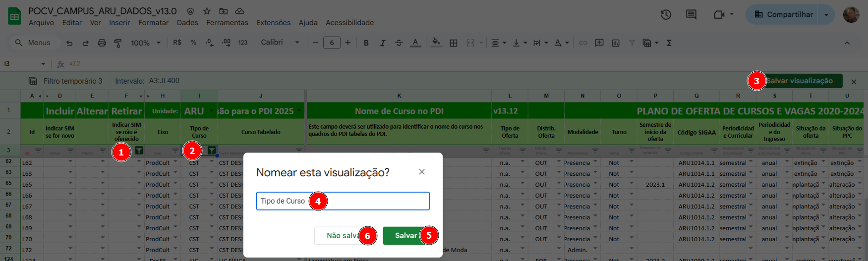Open text rotation dropdown
Screen dimensions: 868x261
561,43
